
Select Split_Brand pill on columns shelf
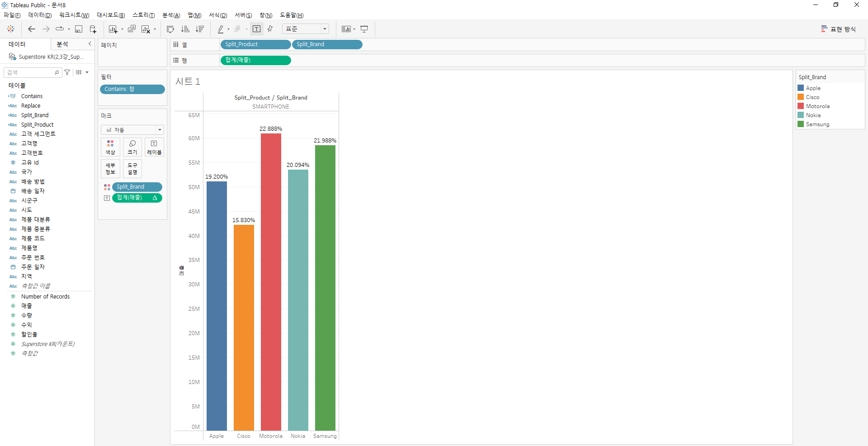coord(327,44)
